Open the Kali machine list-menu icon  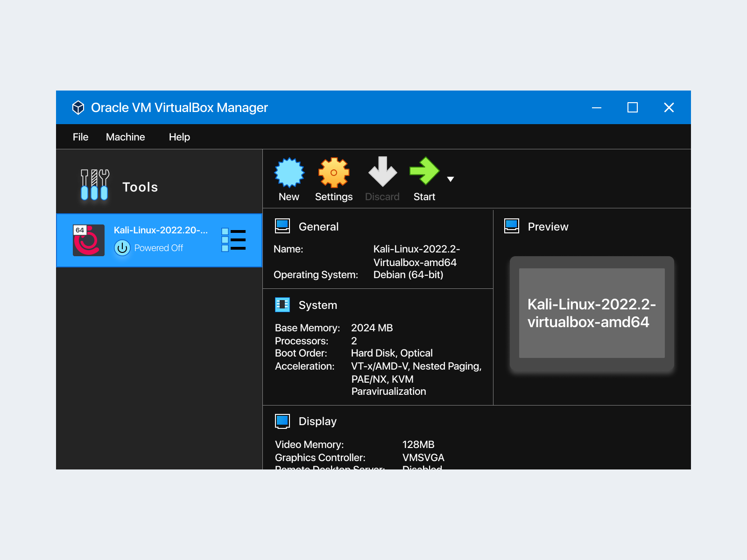pos(233,240)
